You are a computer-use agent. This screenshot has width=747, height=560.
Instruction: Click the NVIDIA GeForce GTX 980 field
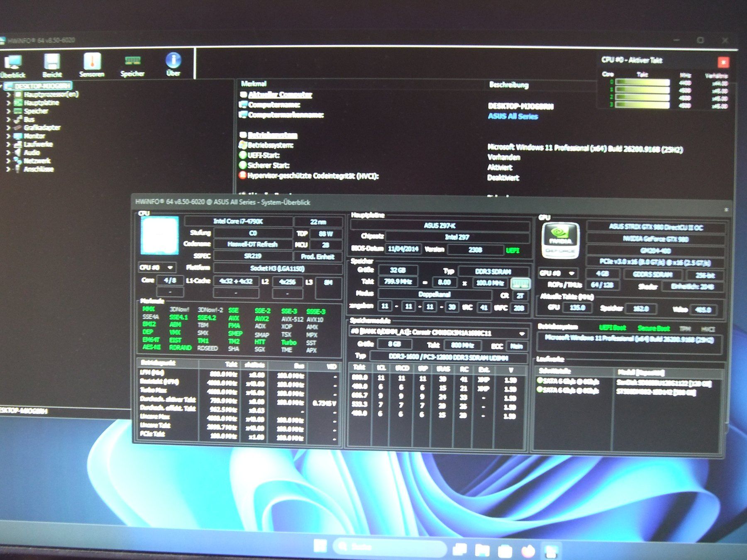[x=656, y=239]
